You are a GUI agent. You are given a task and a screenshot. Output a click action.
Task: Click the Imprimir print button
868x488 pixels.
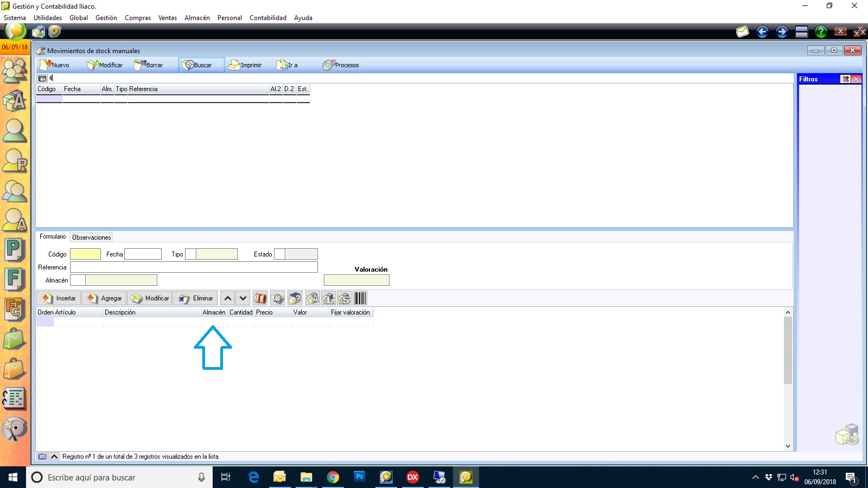tap(245, 65)
